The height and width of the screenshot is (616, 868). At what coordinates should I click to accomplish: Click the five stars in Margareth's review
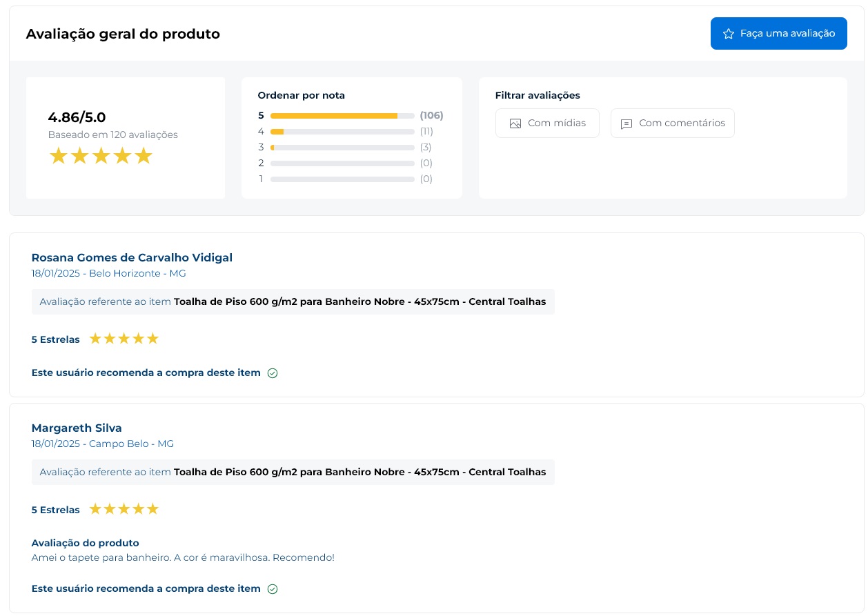(x=124, y=509)
